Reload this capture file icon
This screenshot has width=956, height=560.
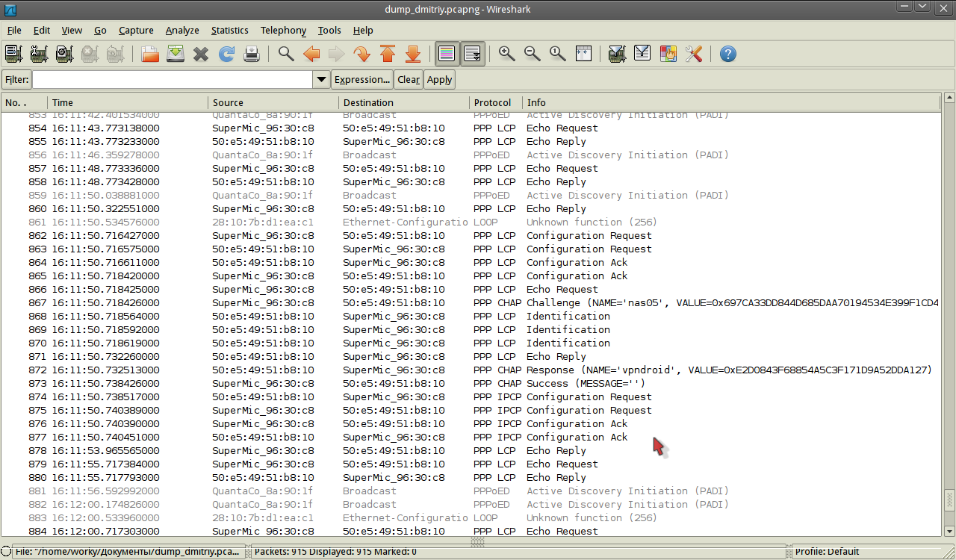[x=226, y=54]
